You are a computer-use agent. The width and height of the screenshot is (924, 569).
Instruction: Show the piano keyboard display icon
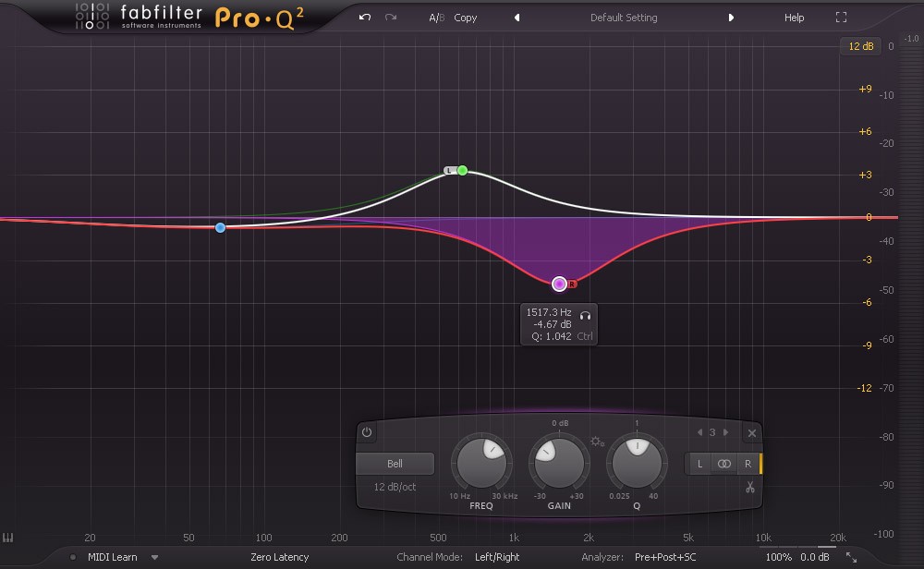tap(7, 538)
